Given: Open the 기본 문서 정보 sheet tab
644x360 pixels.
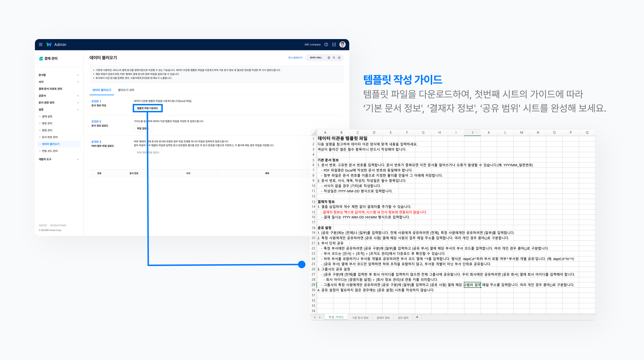Looking at the screenshot, I should [360, 318].
